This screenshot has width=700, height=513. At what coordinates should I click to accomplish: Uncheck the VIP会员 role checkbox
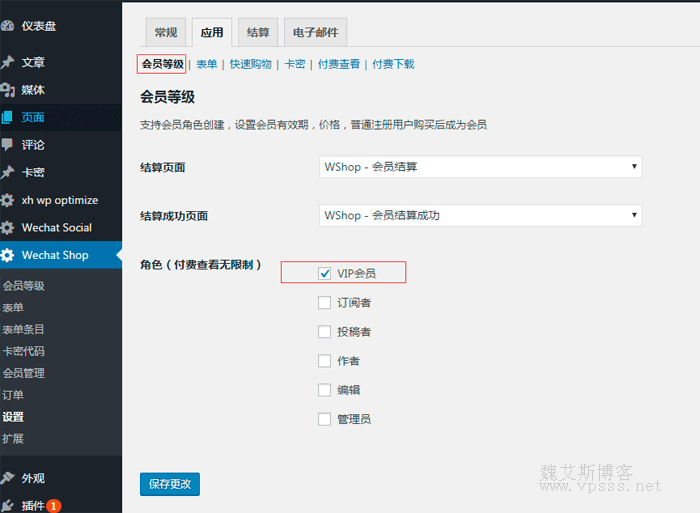[324, 273]
